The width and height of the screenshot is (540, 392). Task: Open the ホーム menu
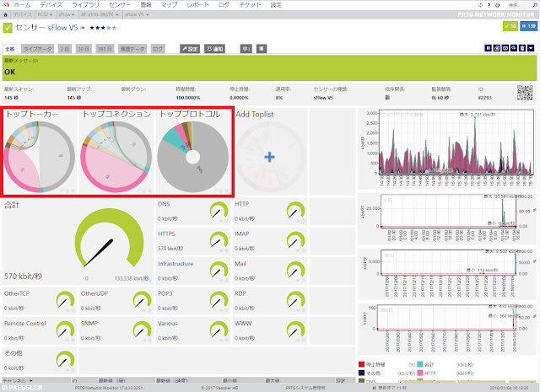coord(23,5)
